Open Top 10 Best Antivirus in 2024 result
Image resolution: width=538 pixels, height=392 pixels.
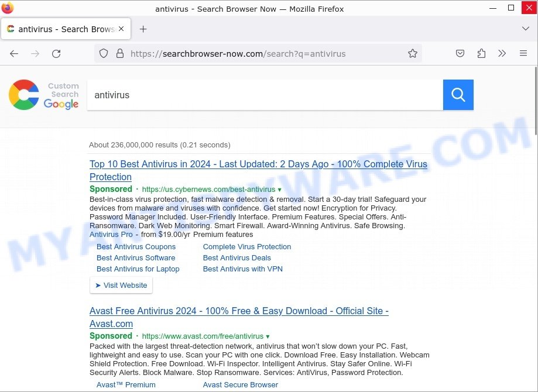coord(258,170)
